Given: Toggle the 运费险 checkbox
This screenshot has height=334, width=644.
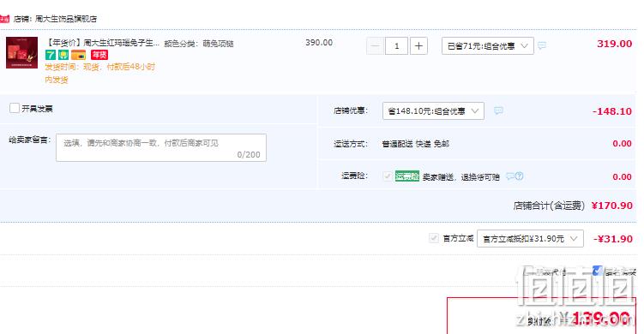Looking at the screenshot, I should point(387,176).
